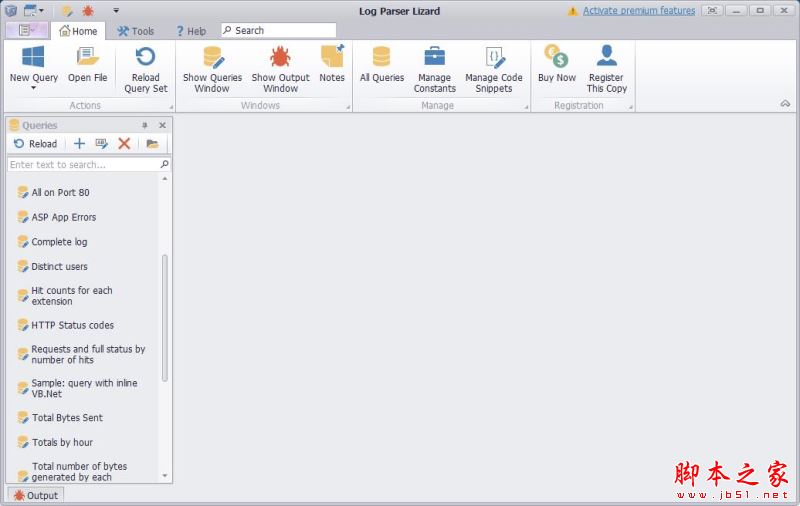The width and height of the screenshot is (800, 506).
Task: Switch to the Home ribbon tab
Action: pos(78,31)
